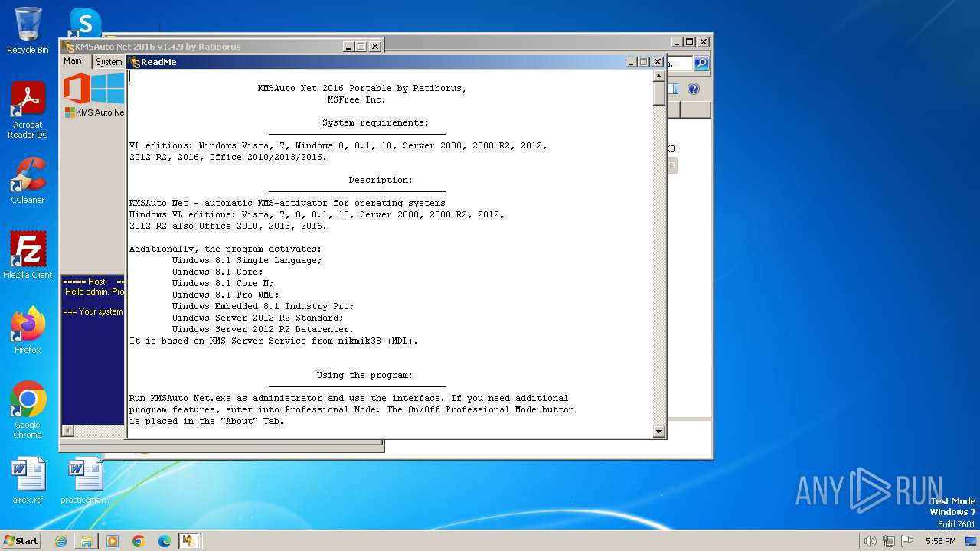The width and height of the screenshot is (980, 551).
Task: Click the 'MSFree Inc.' line in ReadMe
Action: click(x=356, y=99)
